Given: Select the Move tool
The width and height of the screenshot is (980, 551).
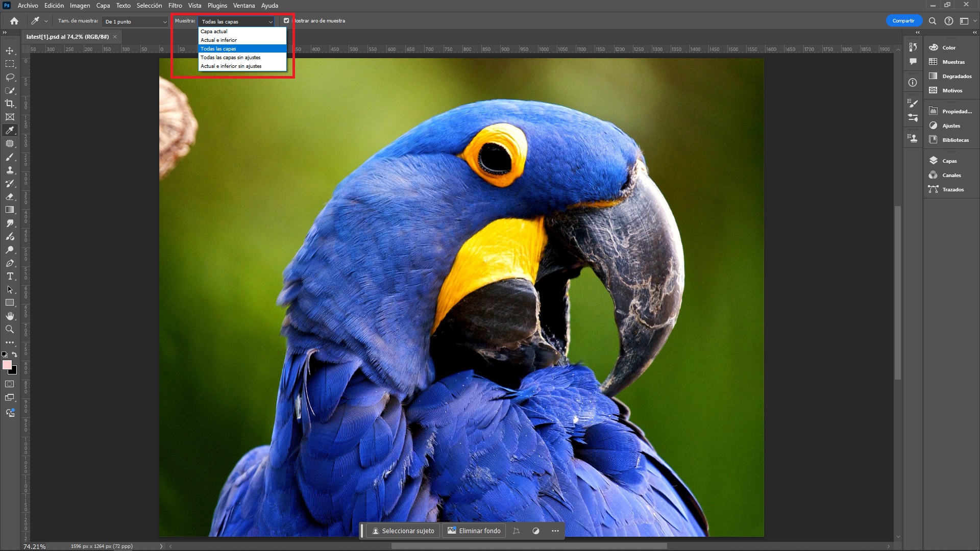Looking at the screenshot, I should tap(10, 51).
